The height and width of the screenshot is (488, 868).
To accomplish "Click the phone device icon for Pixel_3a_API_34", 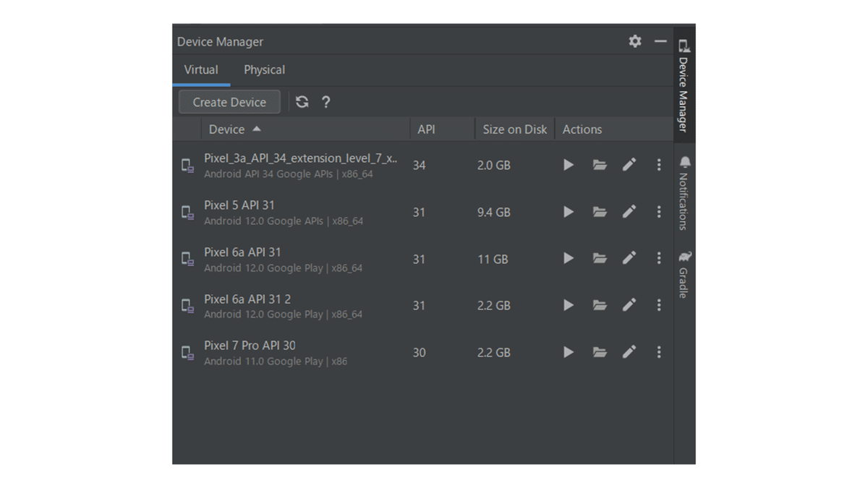I will pyautogui.click(x=187, y=166).
